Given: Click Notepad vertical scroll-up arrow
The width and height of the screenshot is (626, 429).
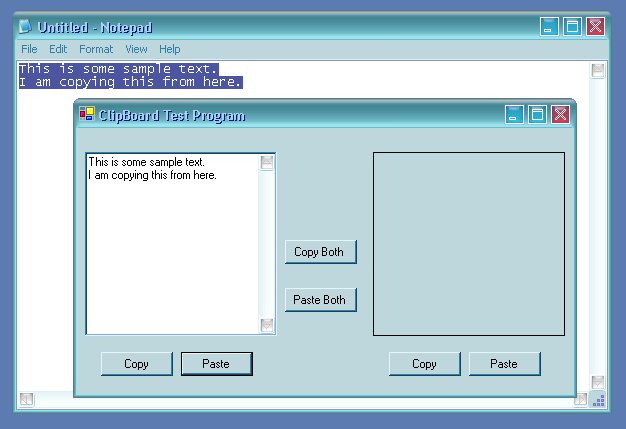Looking at the screenshot, I should pos(598,71).
